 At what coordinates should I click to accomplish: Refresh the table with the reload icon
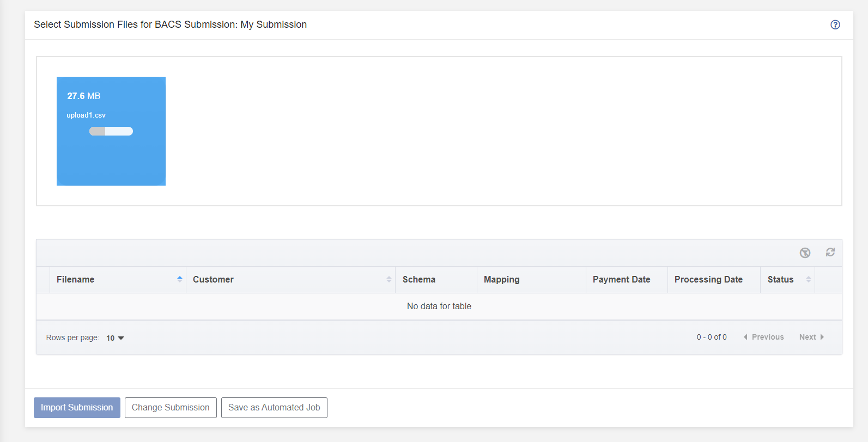[x=830, y=252]
